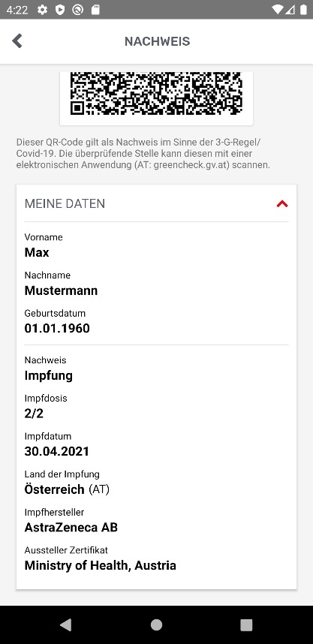The image size is (313, 644).
Task: Select the NACHWEIS page title
Action: [158, 41]
